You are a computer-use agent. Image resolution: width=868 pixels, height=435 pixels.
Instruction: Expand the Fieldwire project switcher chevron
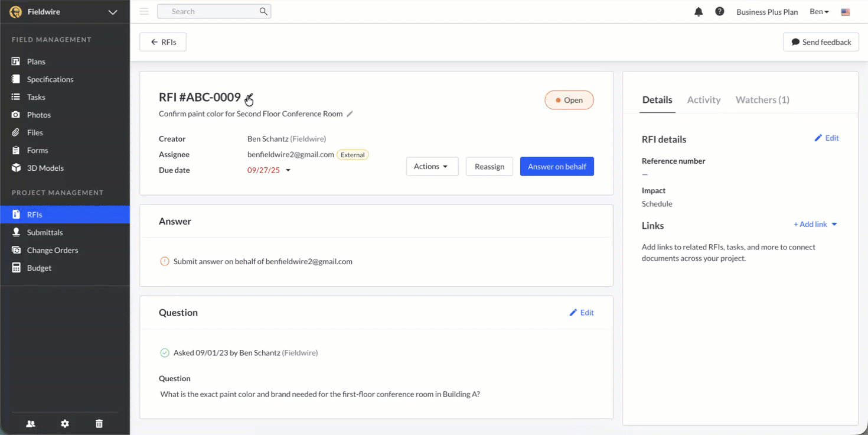pos(113,12)
